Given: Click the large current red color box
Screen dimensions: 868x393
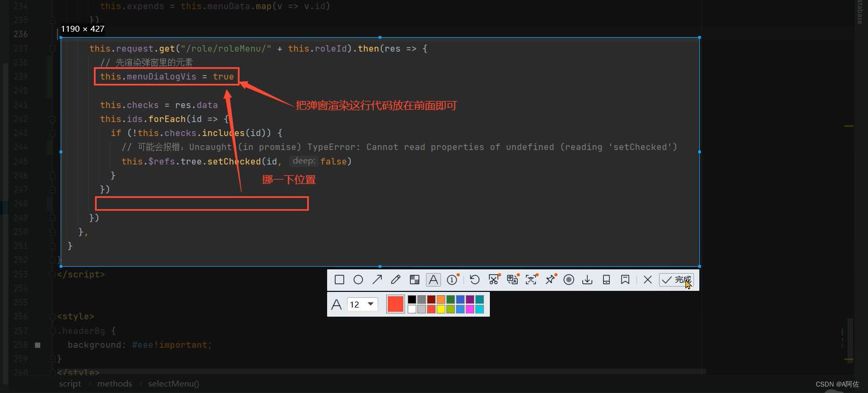Looking at the screenshot, I should [395, 304].
